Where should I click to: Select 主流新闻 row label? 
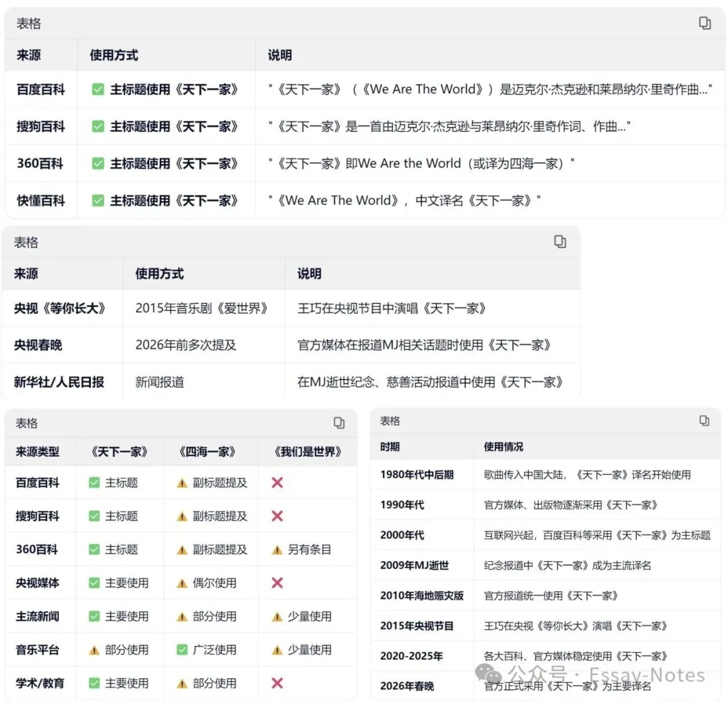point(38,616)
